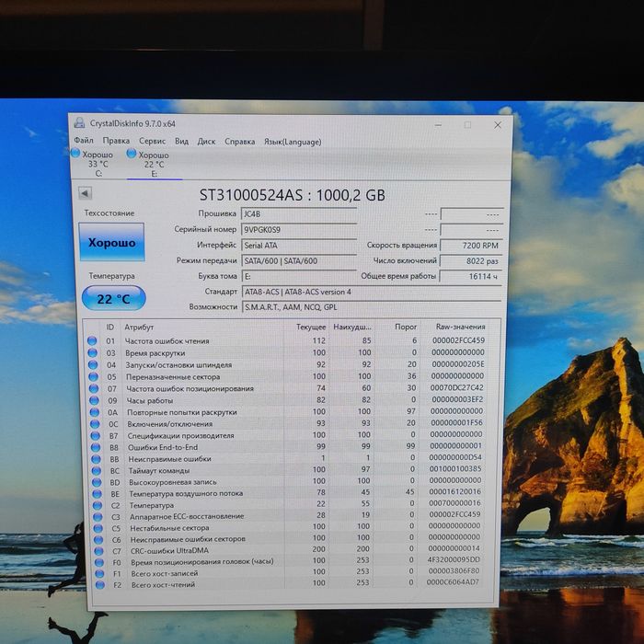The height and width of the screenshot is (644, 644).
Task: Click status icon for Таймаут команды
Action: 97,470
